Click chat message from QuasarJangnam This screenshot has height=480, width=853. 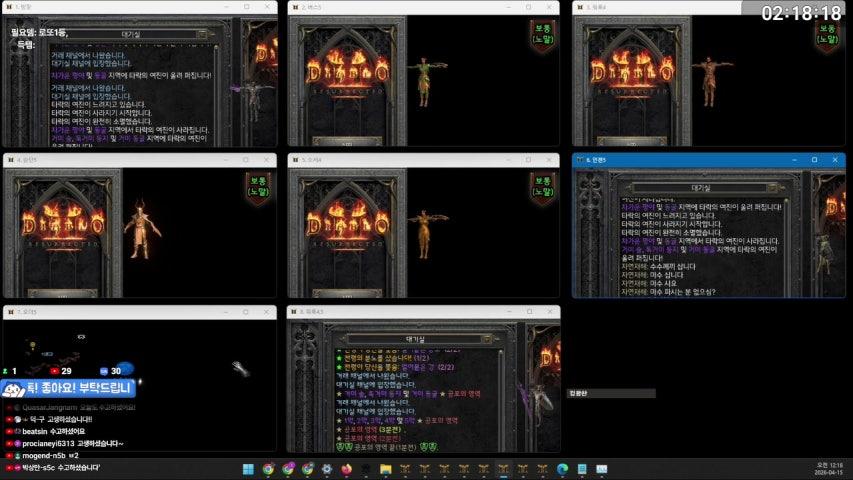[71, 408]
